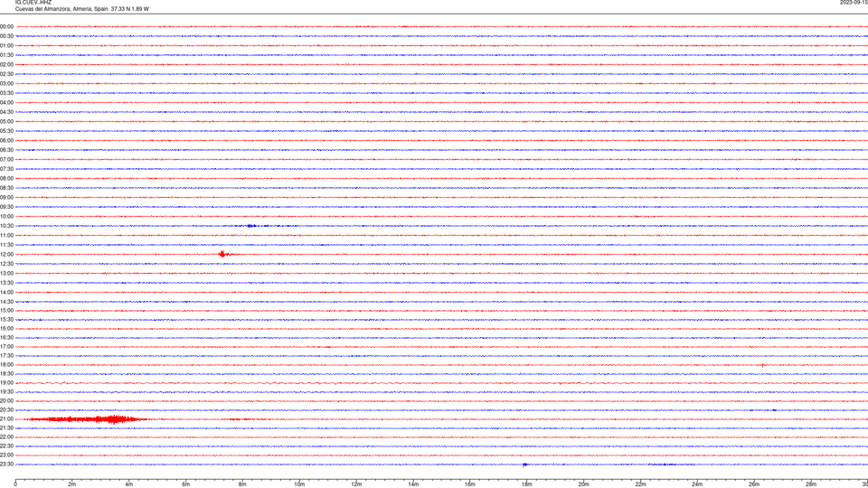Select the 13:30 time row label
This screenshot has width=868, height=488.
click(6, 283)
